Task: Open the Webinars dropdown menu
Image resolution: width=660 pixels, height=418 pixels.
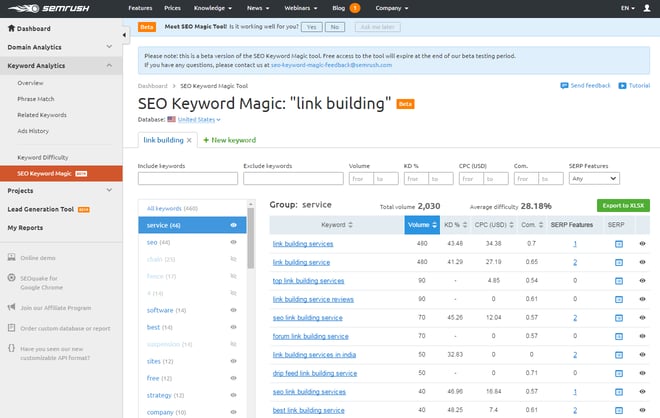Action: coord(301,8)
